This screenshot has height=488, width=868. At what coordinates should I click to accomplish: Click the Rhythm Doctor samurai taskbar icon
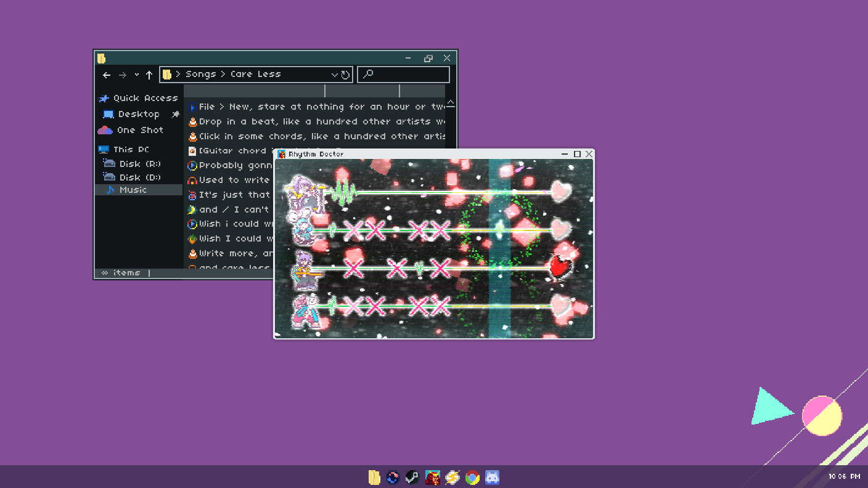pyautogui.click(x=432, y=478)
